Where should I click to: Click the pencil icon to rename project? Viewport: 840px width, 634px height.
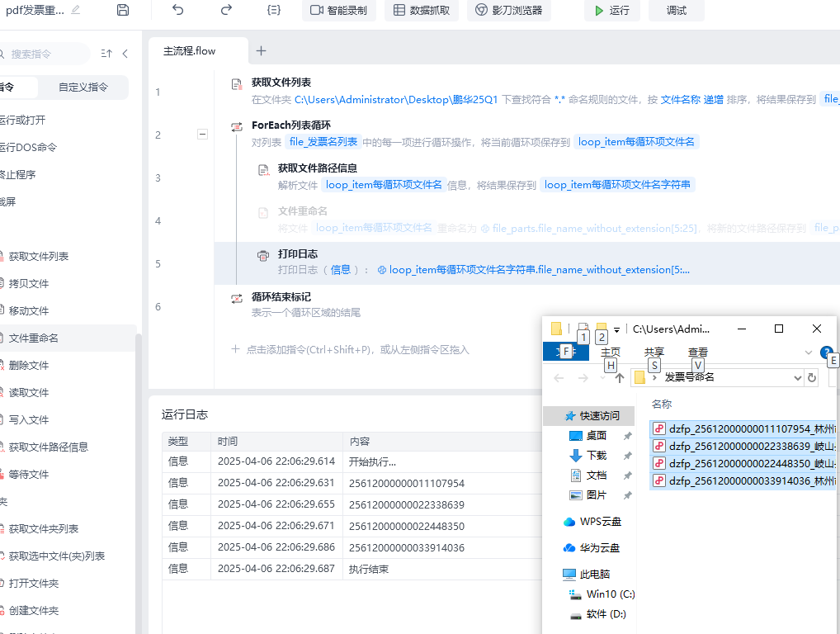(x=76, y=10)
